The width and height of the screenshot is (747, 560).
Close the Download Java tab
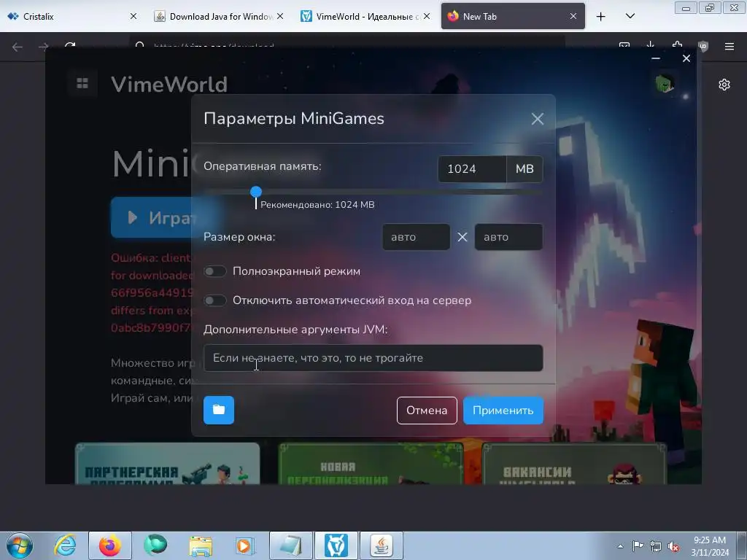(280, 16)
